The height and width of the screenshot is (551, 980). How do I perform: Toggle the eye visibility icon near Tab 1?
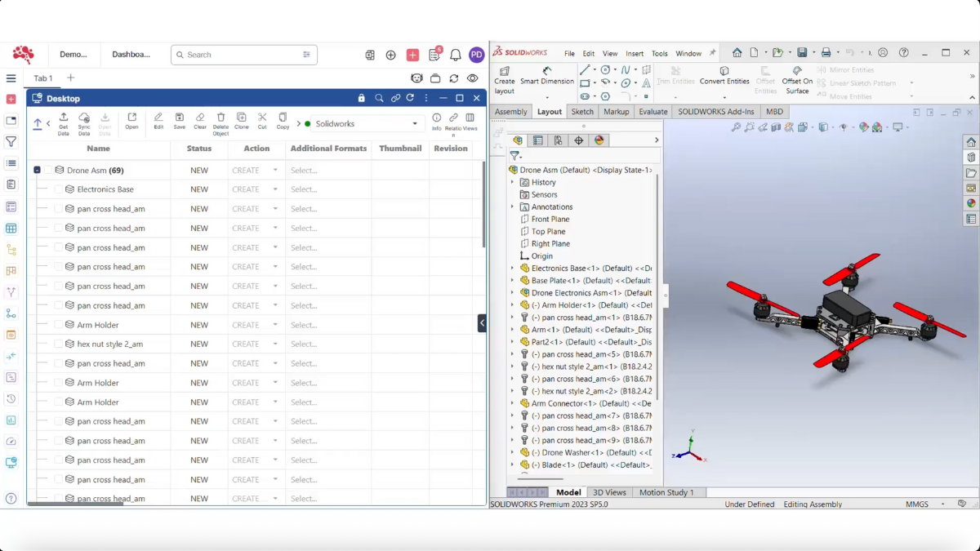pyautogui.click(x=473, y=78)
